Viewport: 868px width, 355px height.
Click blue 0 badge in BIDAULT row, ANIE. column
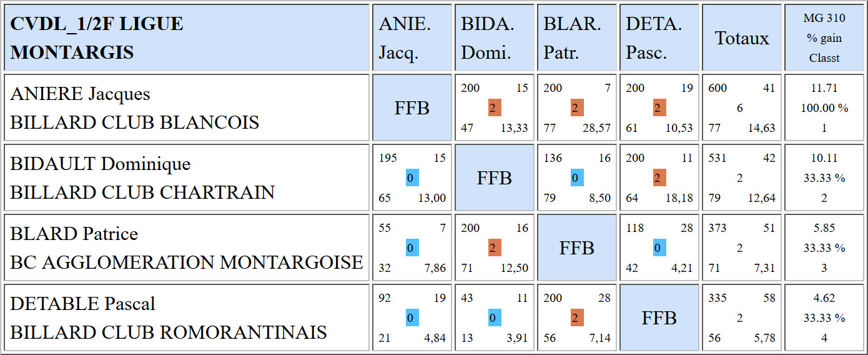(x=412, y=178)
